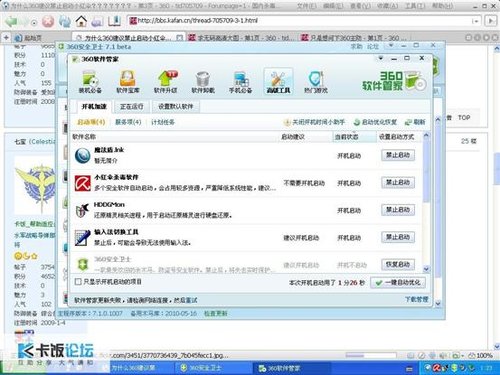Click the browser status bar progress indicator

[x=371, y=356]
